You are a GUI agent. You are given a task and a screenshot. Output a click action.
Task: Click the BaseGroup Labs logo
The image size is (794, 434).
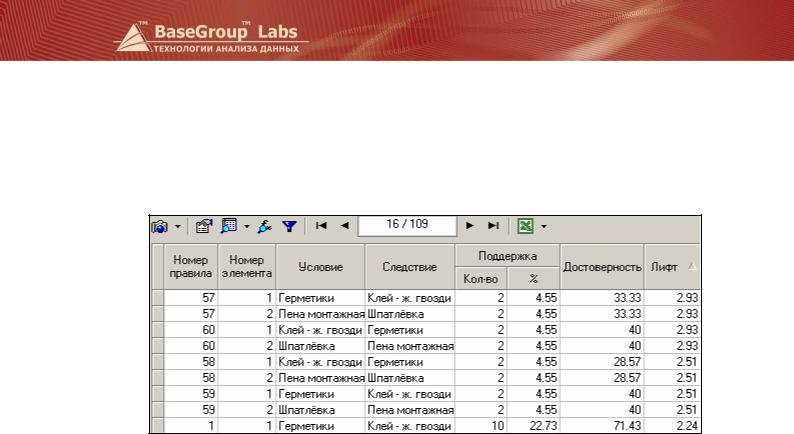point(212,37)
